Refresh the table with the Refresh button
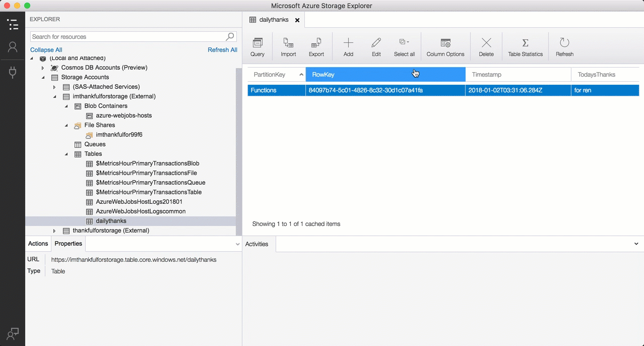Image resolution: width=644 pixels, height=346 pixels. [564, 47]
